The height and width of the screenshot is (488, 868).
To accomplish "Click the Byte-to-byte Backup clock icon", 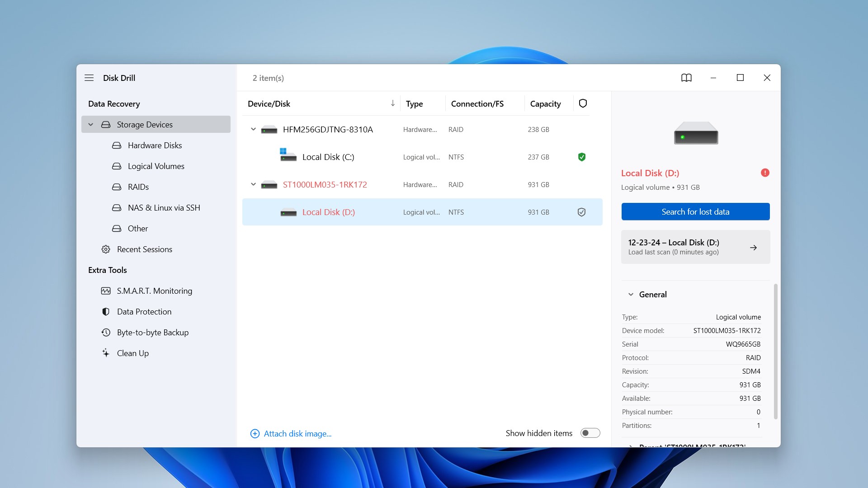I will click(x=106, y=332).
